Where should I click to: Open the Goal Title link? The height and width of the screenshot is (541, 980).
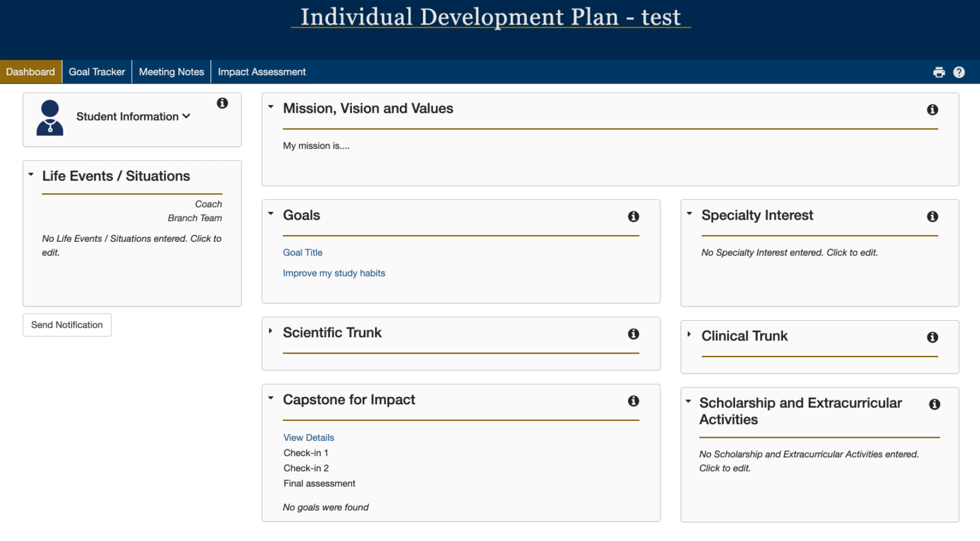[x=302, y=253]
